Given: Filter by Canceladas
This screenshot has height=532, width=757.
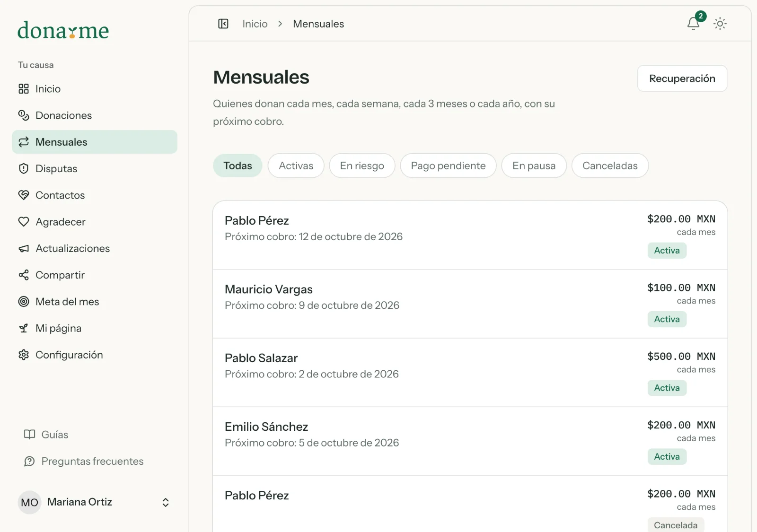Looking at the screenshot, I should 610,166.
